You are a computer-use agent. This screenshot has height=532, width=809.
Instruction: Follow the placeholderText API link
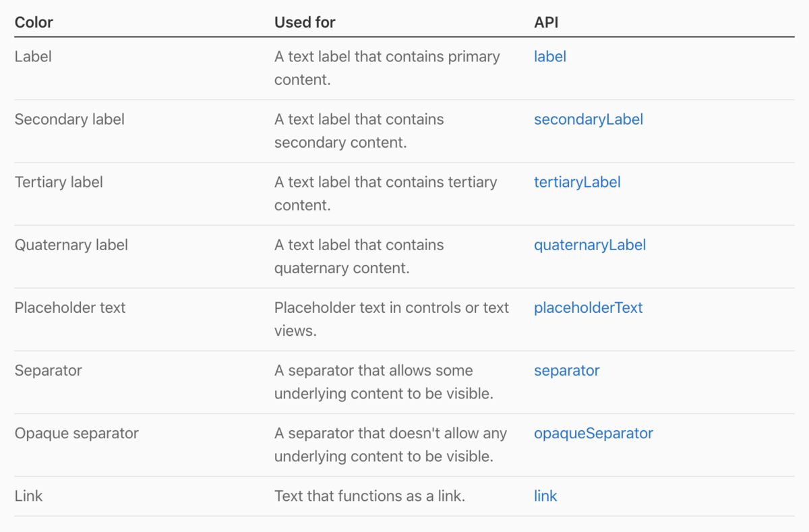pos(588,307)
